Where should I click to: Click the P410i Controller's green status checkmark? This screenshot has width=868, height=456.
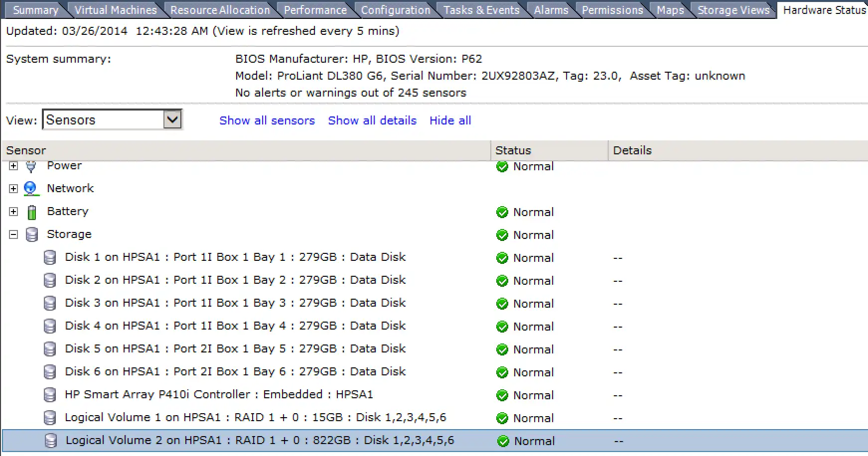[x=502, y=395]
